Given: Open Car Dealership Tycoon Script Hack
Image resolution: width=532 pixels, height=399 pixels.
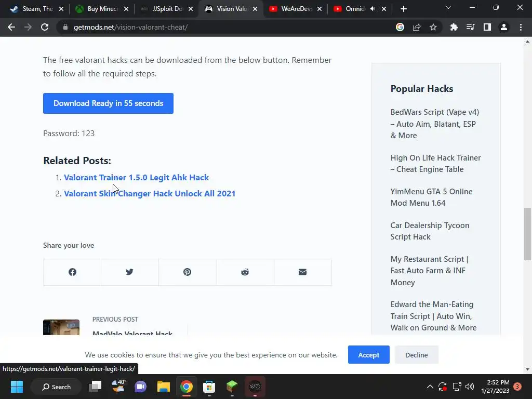Looking at the screenshot, I should tap(430, 231).
